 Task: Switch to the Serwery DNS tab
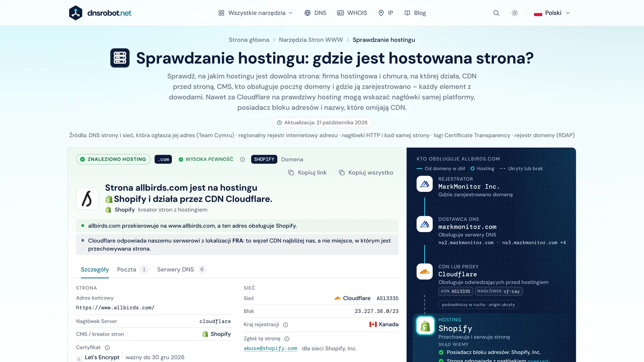coord(182,269)
